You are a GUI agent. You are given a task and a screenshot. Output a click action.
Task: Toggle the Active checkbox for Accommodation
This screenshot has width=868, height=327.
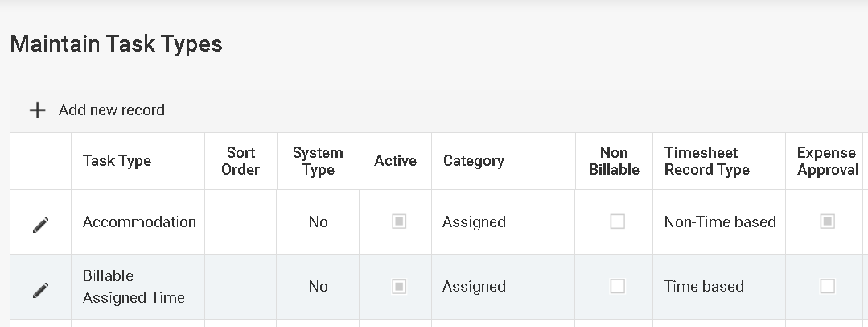(399, 221)
